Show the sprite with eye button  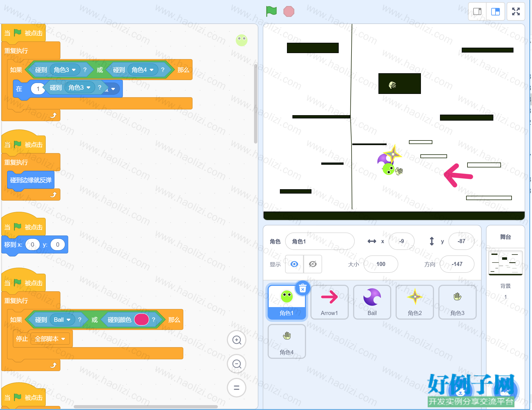294,264
